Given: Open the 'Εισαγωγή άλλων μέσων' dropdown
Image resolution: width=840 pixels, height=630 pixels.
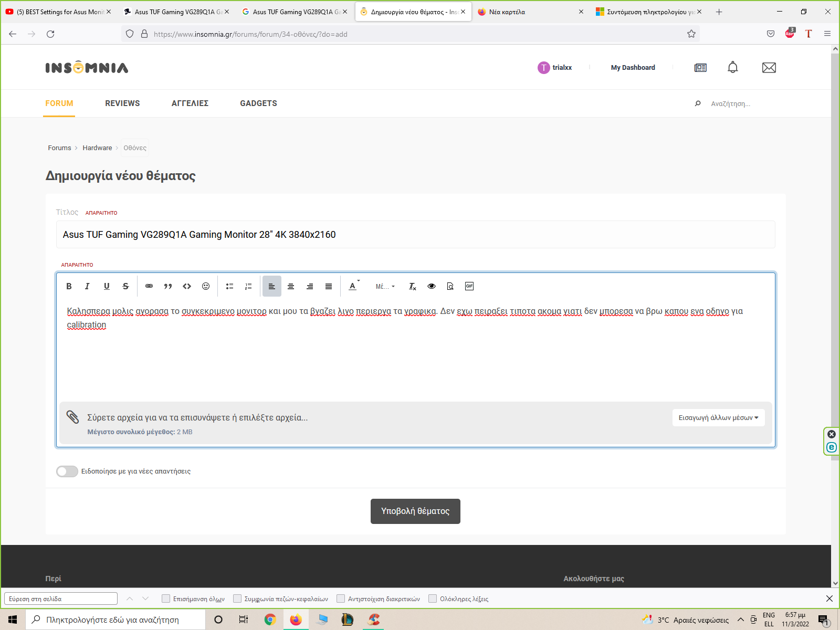Looking at the screenshot, I should [718, 418].
